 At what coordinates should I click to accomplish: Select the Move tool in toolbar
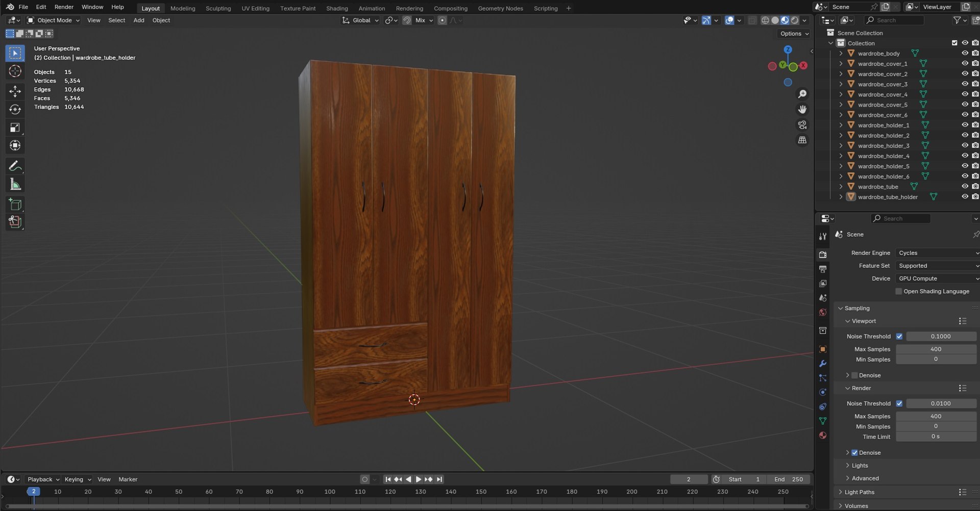15,91
